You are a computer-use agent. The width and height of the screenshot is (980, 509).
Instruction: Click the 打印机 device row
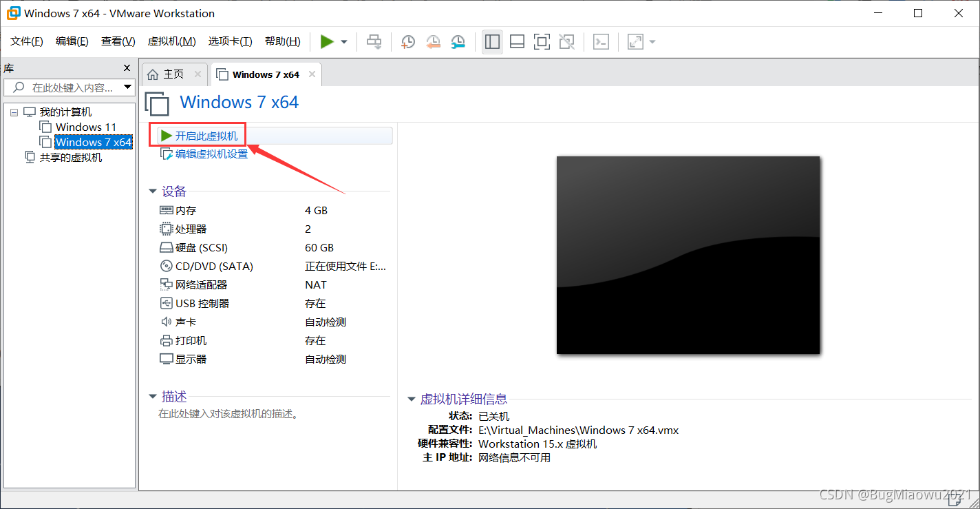(274, 340)
